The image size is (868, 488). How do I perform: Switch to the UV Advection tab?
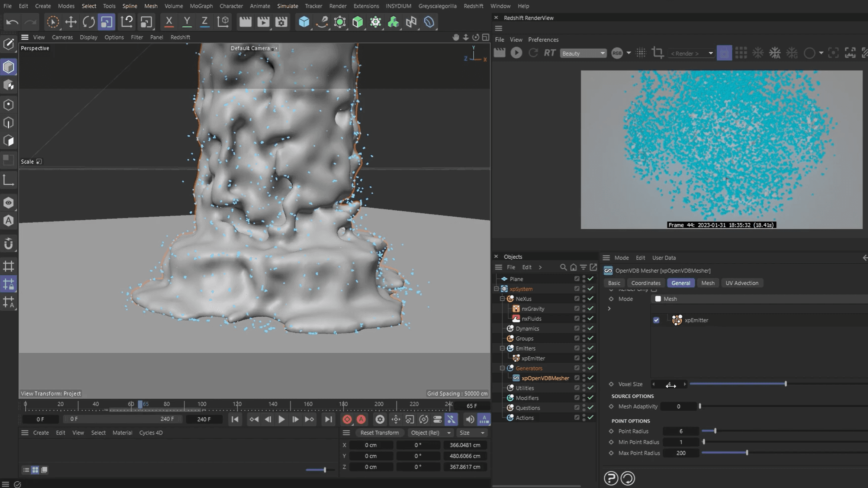click(x=742, y=283)
